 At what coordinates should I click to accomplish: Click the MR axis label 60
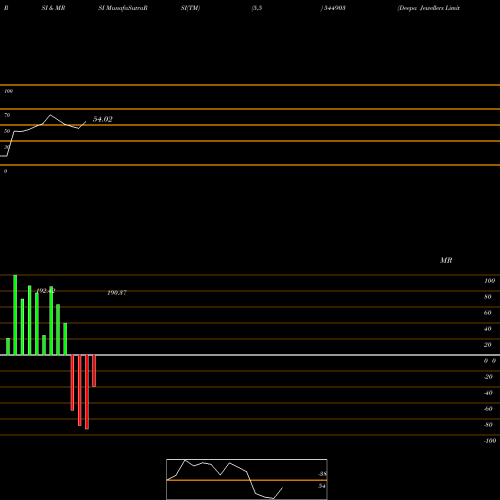[x=487, y=313]
